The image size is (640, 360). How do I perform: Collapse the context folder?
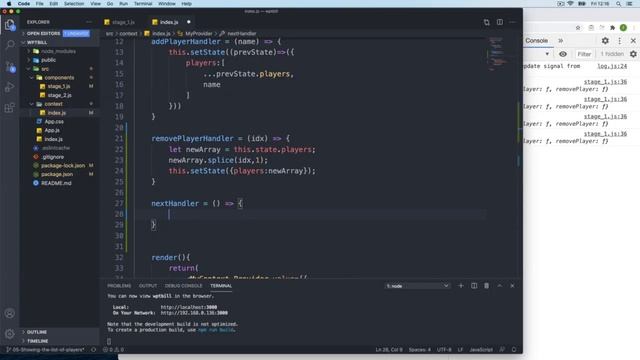pos(53,104)
